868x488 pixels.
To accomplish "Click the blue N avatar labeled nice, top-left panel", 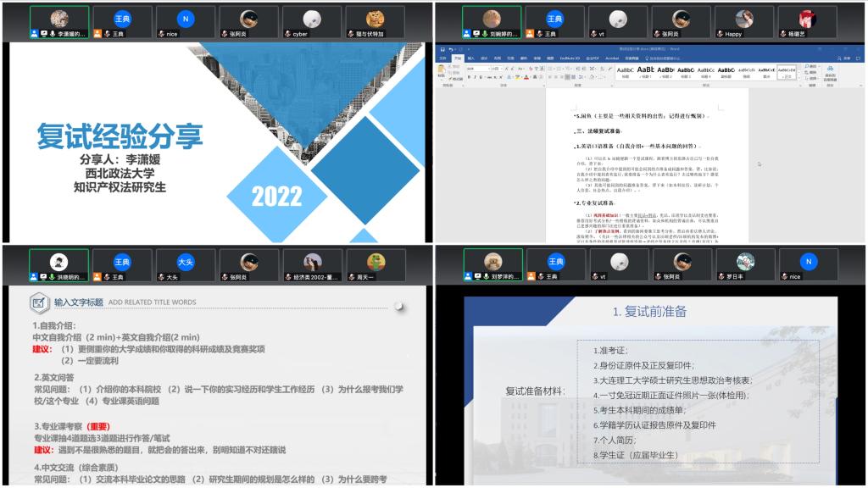I will (x=186, y=19).
